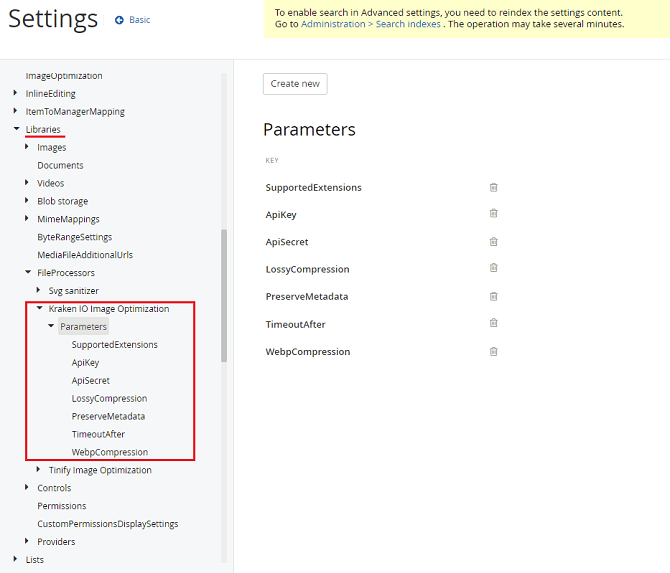Viewport: 670px width, 573px height.
Task: Collapse Kraken IO Image Optimization node
Action: coord(39,309)
